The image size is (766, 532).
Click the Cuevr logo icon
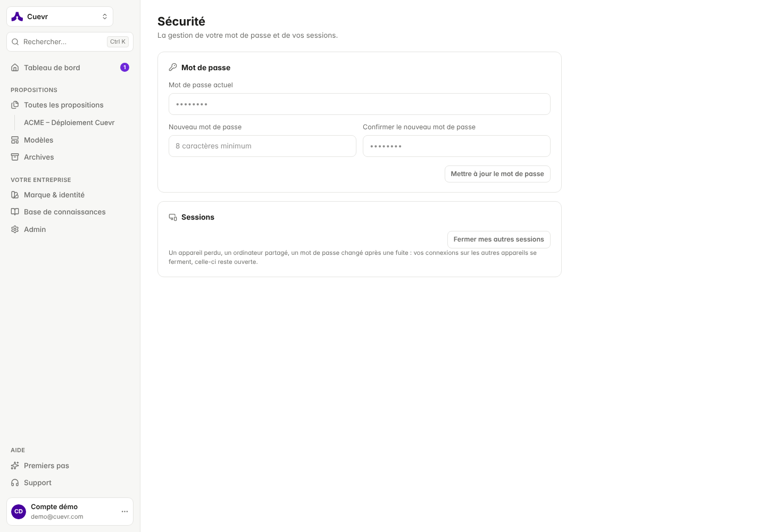pos(17,16)
